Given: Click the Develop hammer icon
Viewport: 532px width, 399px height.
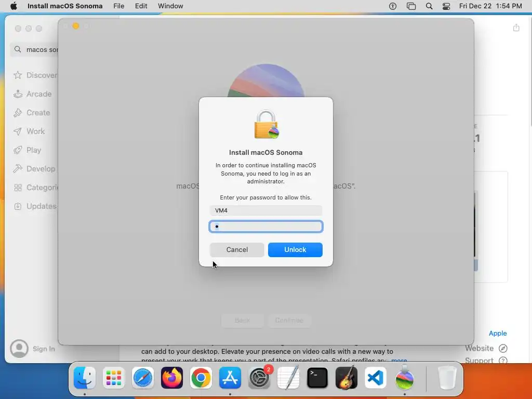Looking at the screenshot, I should (x=18, y=169).
